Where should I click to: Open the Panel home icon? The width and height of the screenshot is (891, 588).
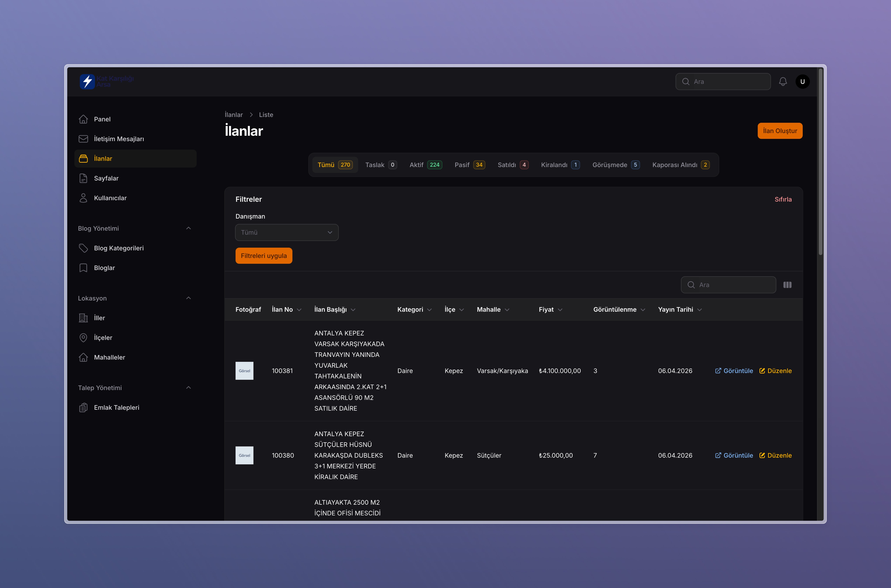coord(83,119)
